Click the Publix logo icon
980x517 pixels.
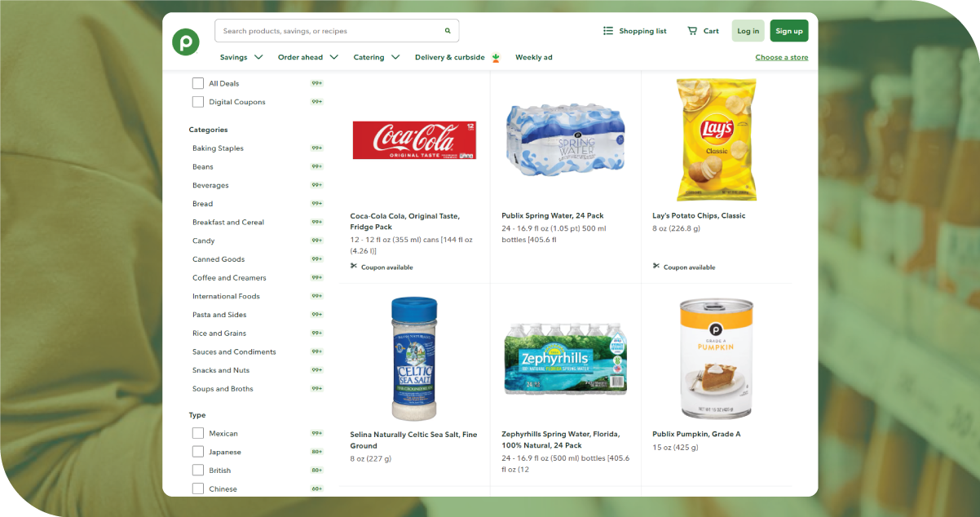(x=186, y=42)
